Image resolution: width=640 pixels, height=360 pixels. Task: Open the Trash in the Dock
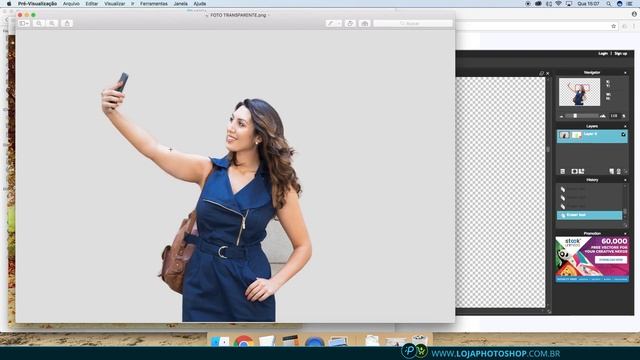coord(419,340)
